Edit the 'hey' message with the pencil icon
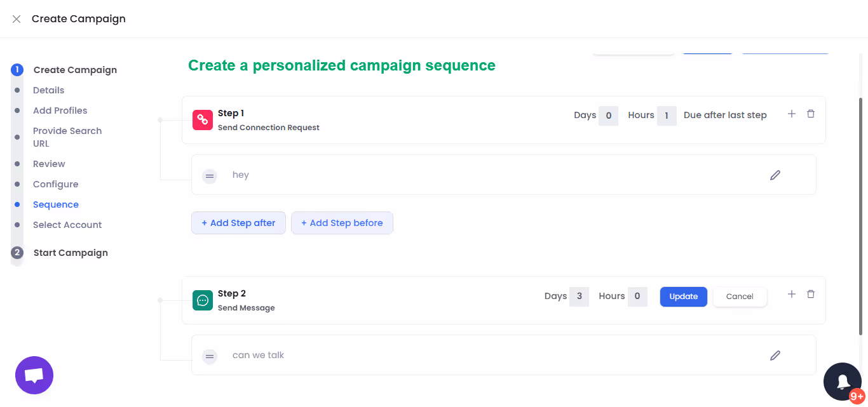868x407 pixels. coord(775,174)
